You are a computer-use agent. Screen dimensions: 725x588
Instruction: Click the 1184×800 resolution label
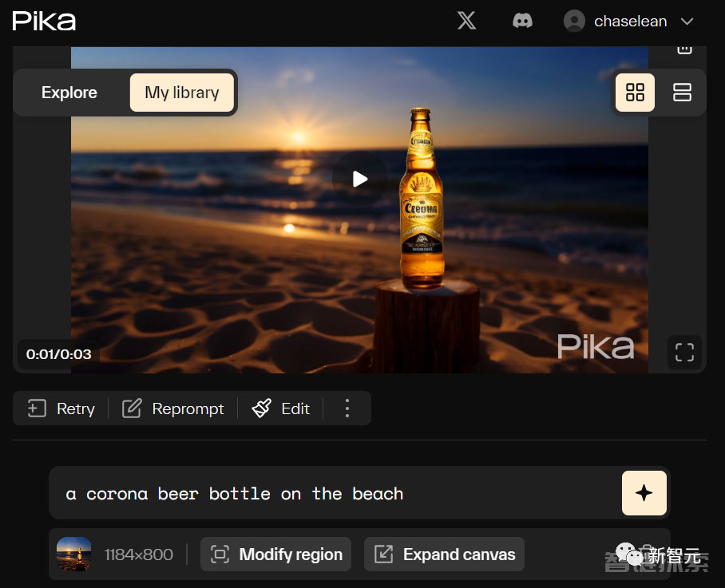(139, 554)
